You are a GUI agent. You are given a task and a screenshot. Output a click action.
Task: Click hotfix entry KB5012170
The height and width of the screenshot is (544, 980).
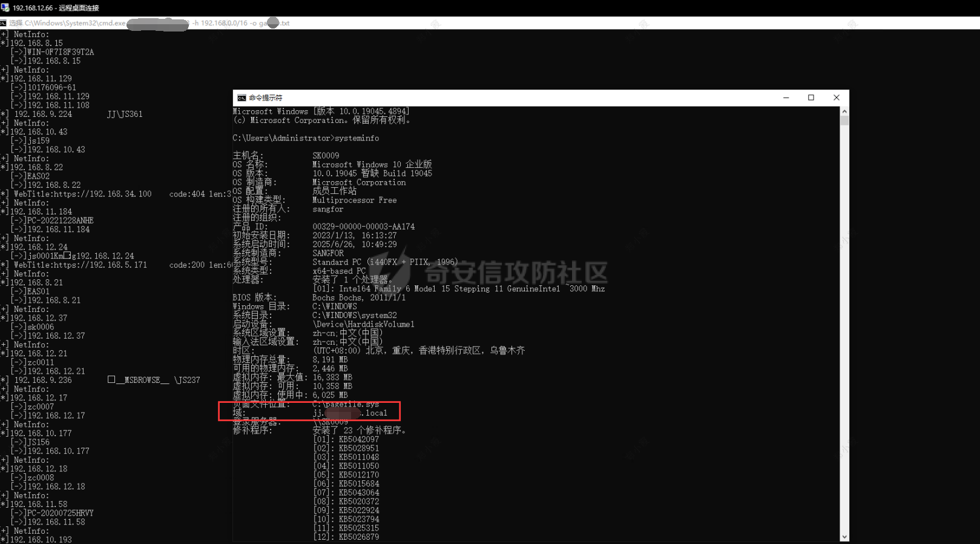[x=359, y=475]
